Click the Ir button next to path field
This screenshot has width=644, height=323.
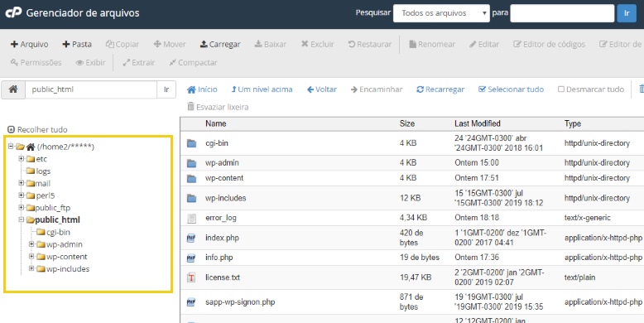tap(166, 89)
